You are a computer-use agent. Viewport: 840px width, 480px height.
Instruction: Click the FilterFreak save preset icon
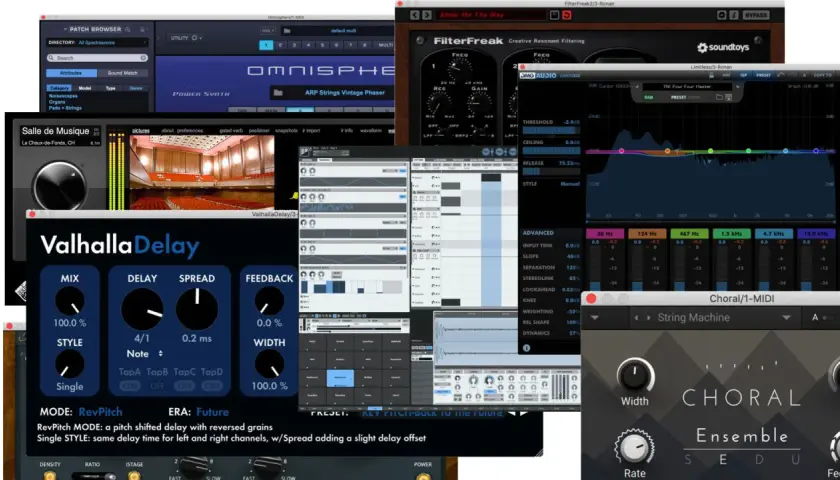coord(555,15)
